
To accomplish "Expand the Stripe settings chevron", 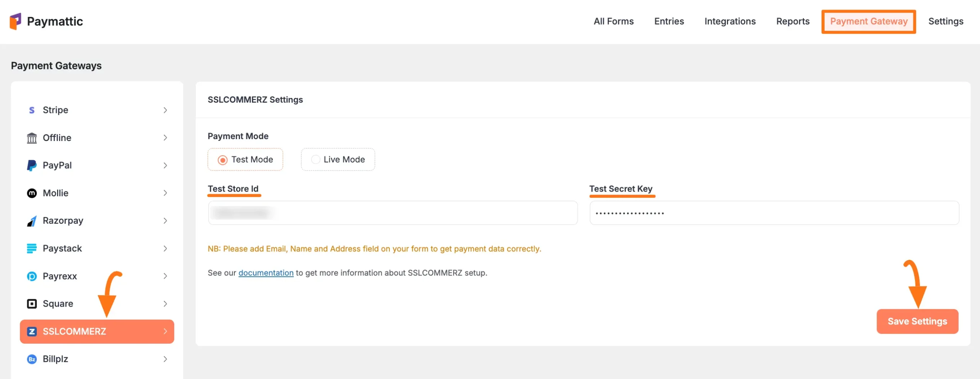I will point(165,110).
